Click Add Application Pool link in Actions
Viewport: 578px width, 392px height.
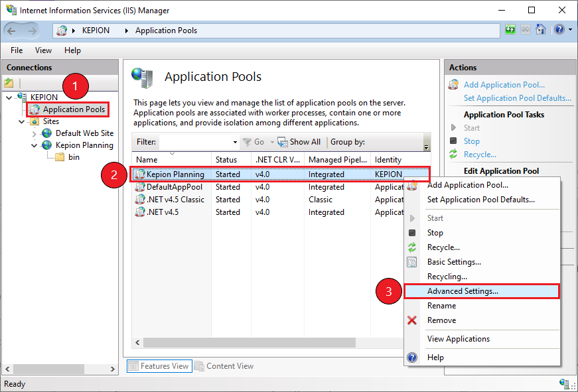tap(504, 85)
